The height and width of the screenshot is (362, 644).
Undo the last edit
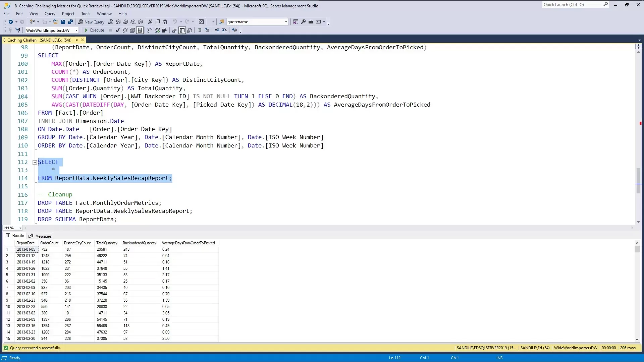[x=176, y=21]
